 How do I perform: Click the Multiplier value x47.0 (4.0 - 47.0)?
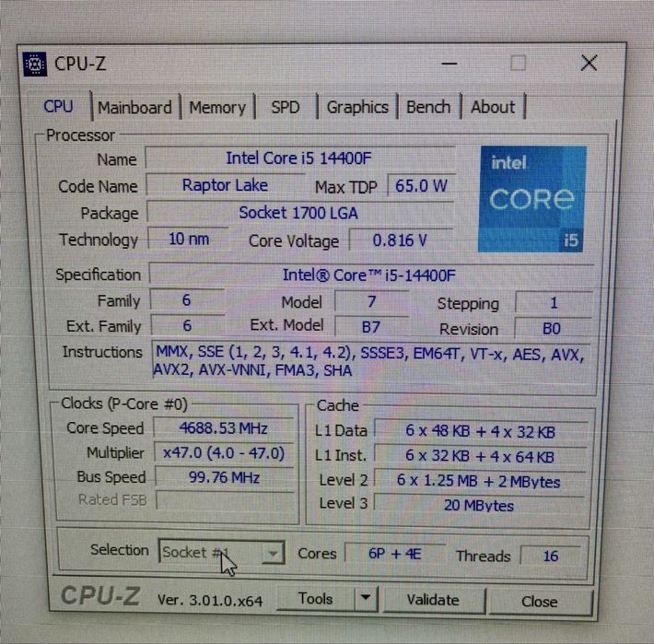tap(224, 453)
